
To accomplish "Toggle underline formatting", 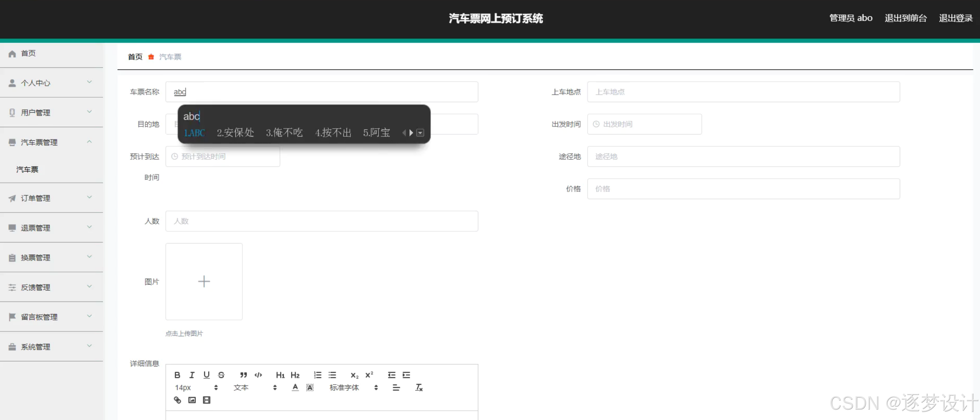I will click(206, 375).
